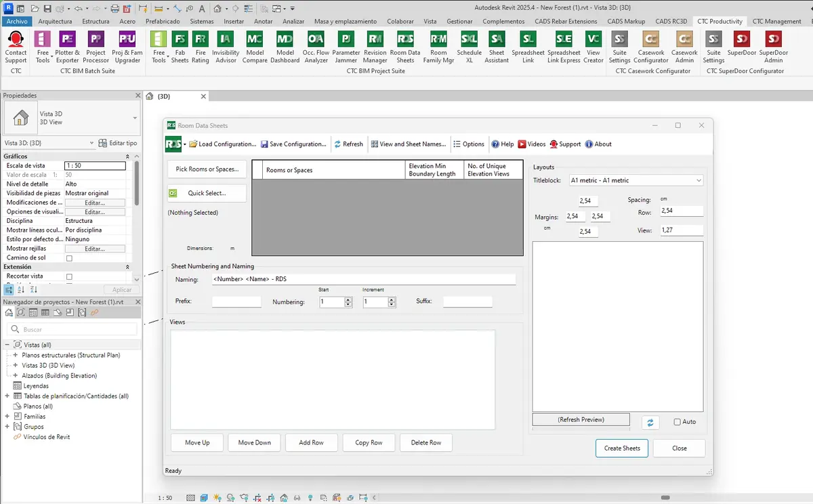813x504 pixels.
Task: Toggle Recortar vista checkbox
Action: pyautogui.click(x=69, y=276)
